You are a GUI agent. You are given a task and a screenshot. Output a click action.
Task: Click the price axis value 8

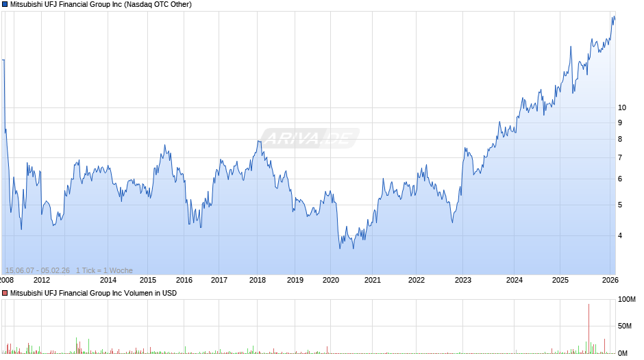[x=620, y=139]
